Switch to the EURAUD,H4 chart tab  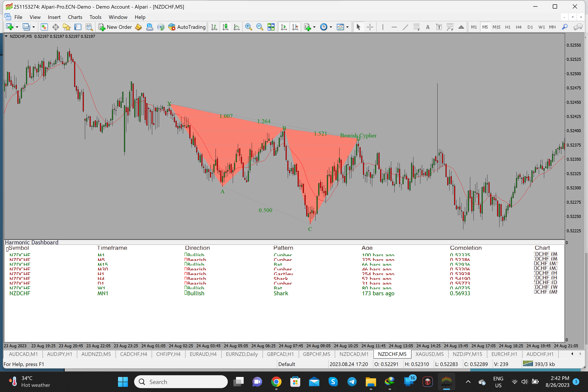tap(203, 354)
